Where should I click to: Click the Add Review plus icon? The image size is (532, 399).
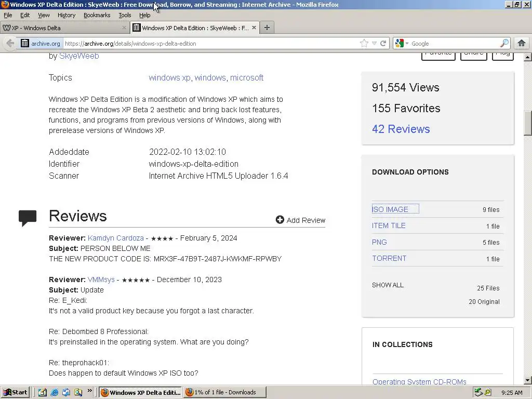(x=280, y=220)
